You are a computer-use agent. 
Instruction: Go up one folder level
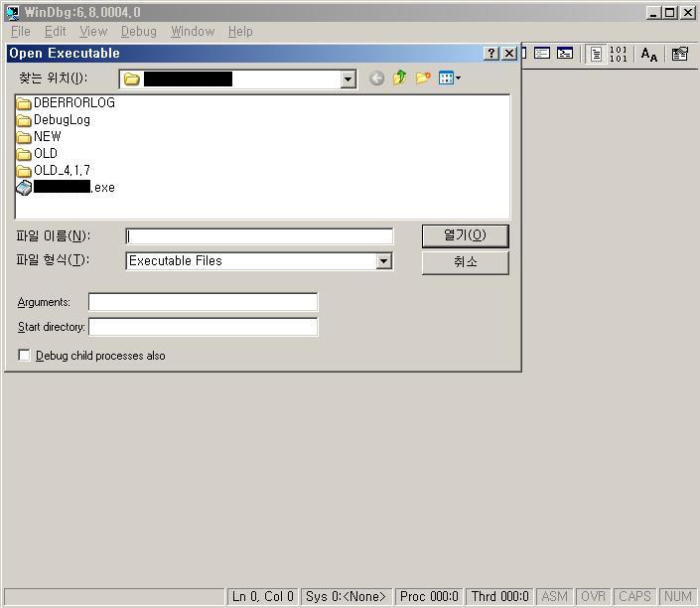coord(399,77)
